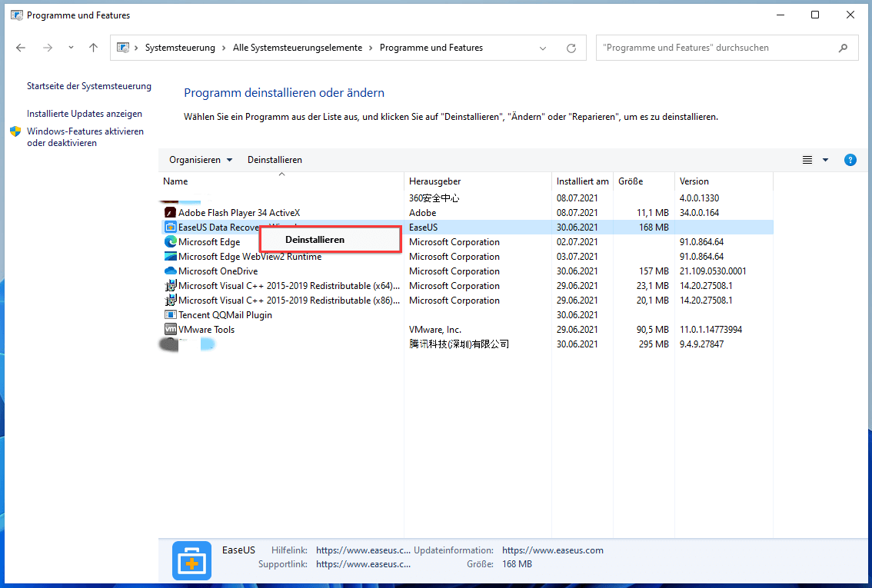Navigate to Alle Systemsteuerungselemente breadcrumb
Viewport: 872px width, 588px height.
tap(298, 48)
